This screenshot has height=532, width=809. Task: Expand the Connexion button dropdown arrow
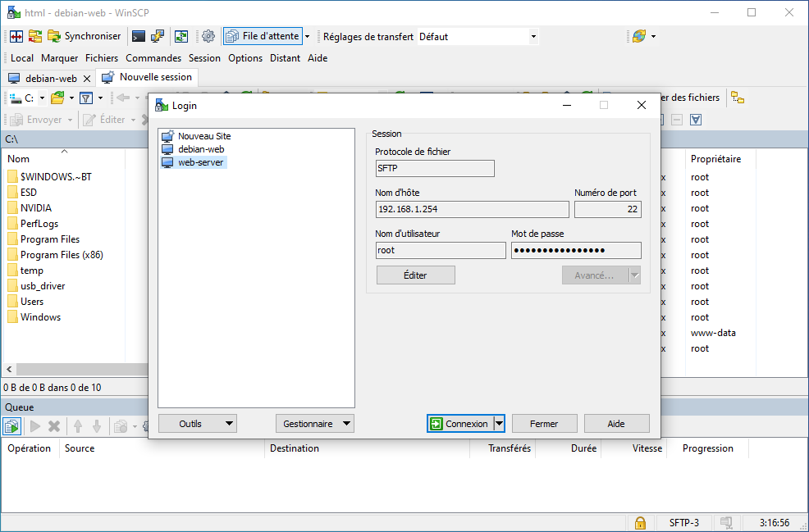point(499,424)
